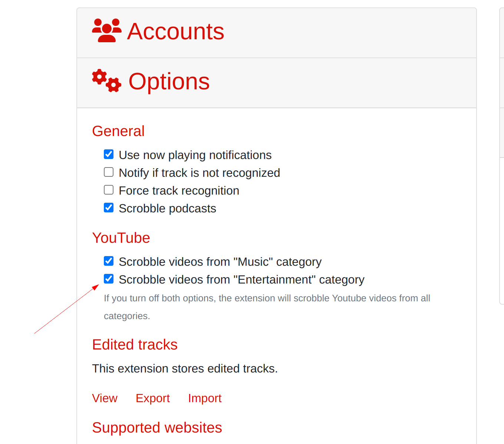
Task: Click the Accounts people icon
Action: [x=106, y=30]
